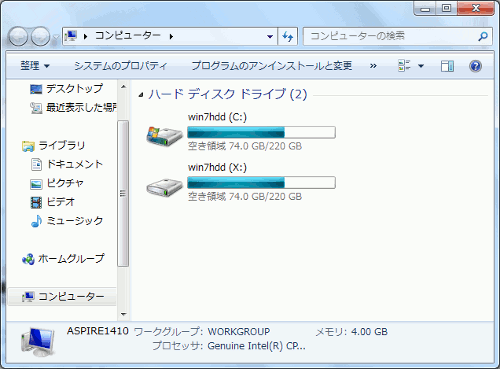Select 最近表示した場所 in navigation pane
Viewport: 500px width, 369px height.
(81, 107)
